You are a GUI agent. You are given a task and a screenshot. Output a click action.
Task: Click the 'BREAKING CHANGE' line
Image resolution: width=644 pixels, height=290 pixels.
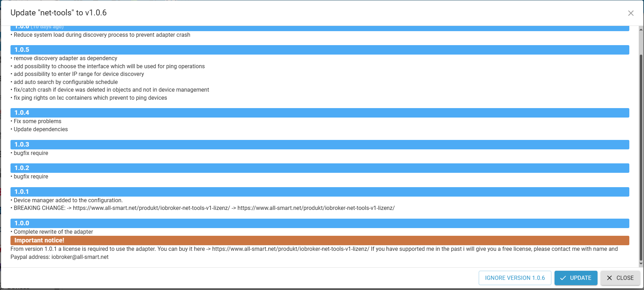pyautogui.click(x=203, y=208)
